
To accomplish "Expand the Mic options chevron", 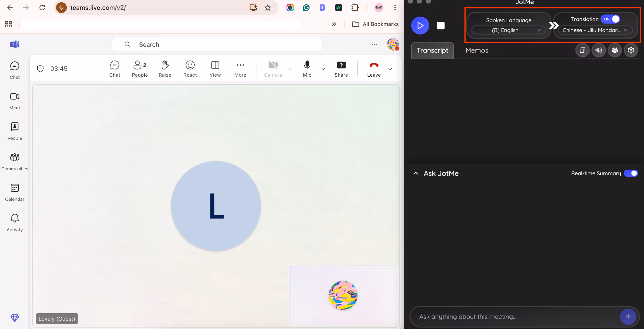I will pos(323,69).
